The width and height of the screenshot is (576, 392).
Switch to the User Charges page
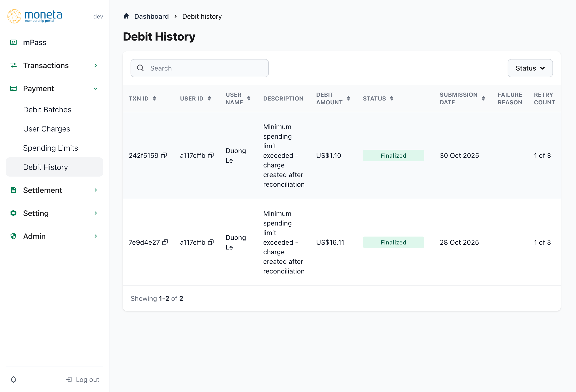(x=46, y=129)
